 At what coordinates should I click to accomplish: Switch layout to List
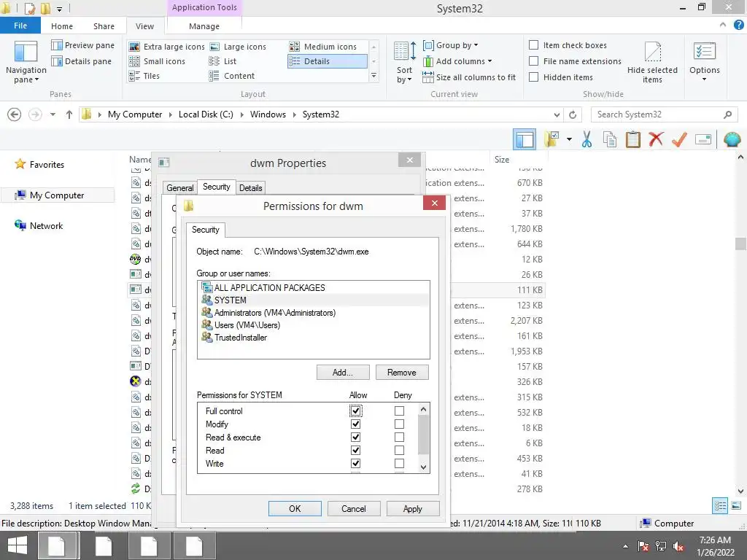click(x=222, y=61)
